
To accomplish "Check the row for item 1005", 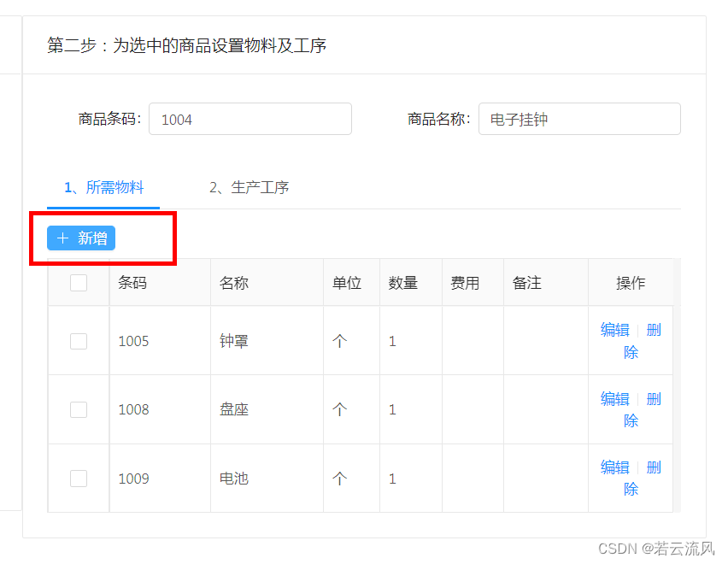I will (79, 341).
